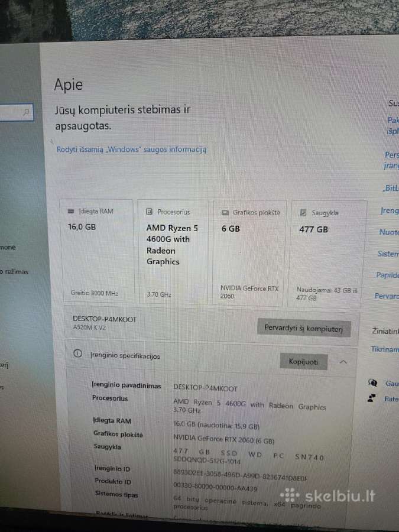Select the Saugykla 477 GB card
The image size is (399, 532).
tap(327, 254)
